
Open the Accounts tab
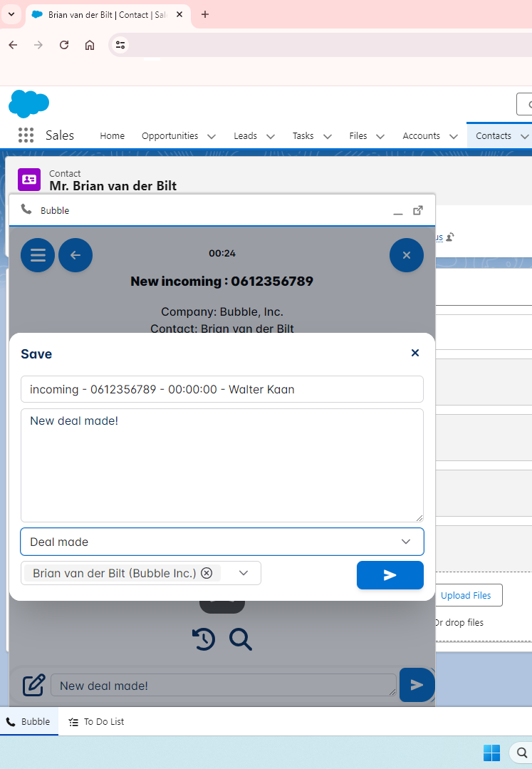click(421, 135)
